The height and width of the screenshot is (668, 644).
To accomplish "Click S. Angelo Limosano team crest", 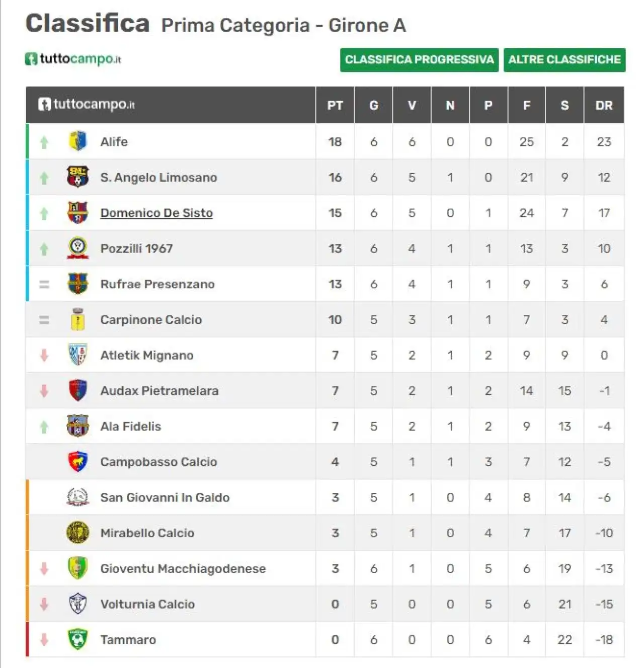I will (77, 177).
